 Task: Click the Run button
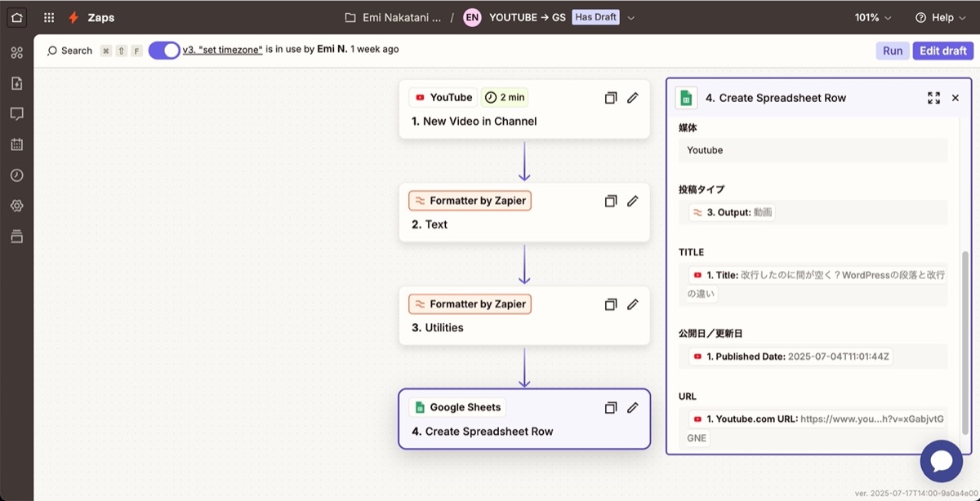click(x=893, y=51)
